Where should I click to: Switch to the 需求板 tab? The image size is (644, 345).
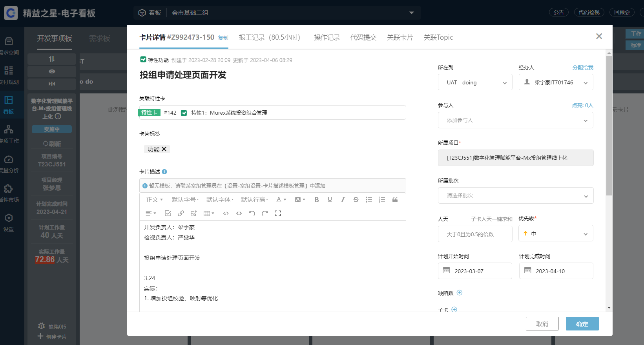(99, 38)
